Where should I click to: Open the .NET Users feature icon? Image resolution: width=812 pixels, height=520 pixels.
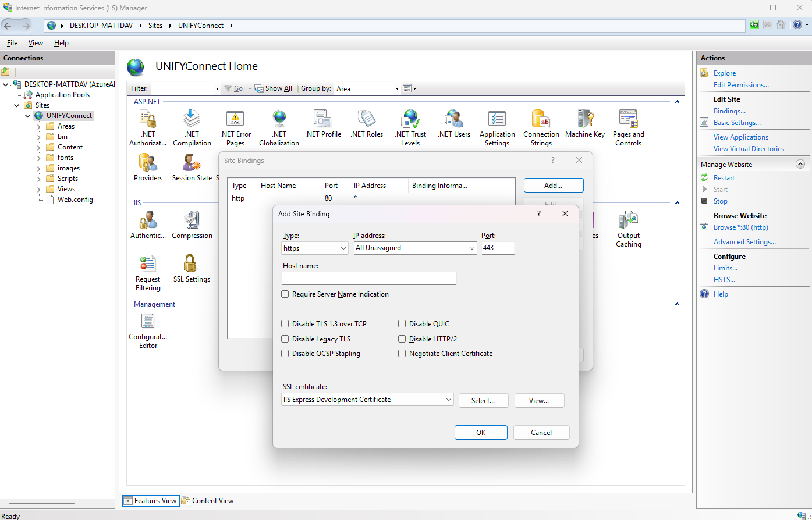click(454, 119)
